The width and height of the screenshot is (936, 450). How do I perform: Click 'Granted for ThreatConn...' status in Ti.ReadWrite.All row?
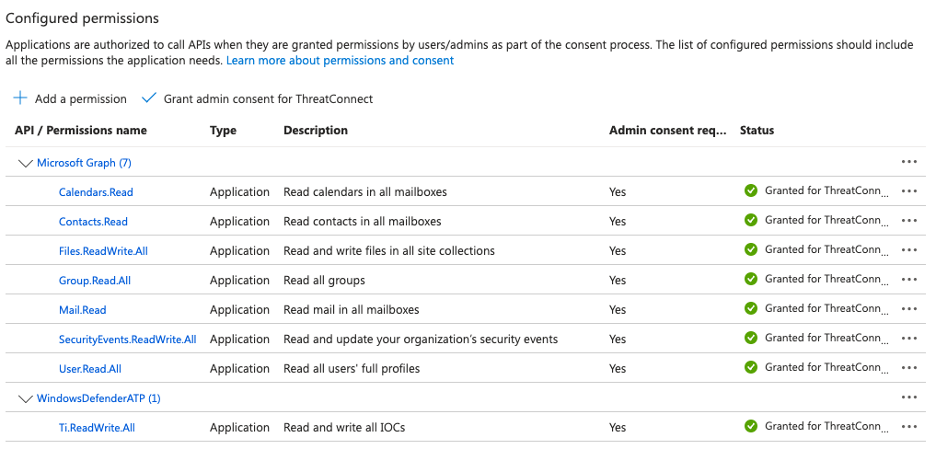coord(827,426)
